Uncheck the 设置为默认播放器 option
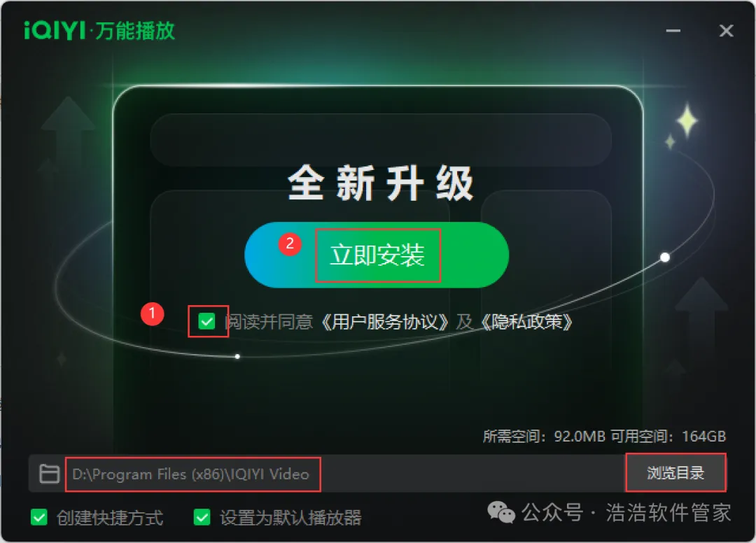The width and height of the screenshot is (756, 543). pyautogui.click(x=202, y=518)
